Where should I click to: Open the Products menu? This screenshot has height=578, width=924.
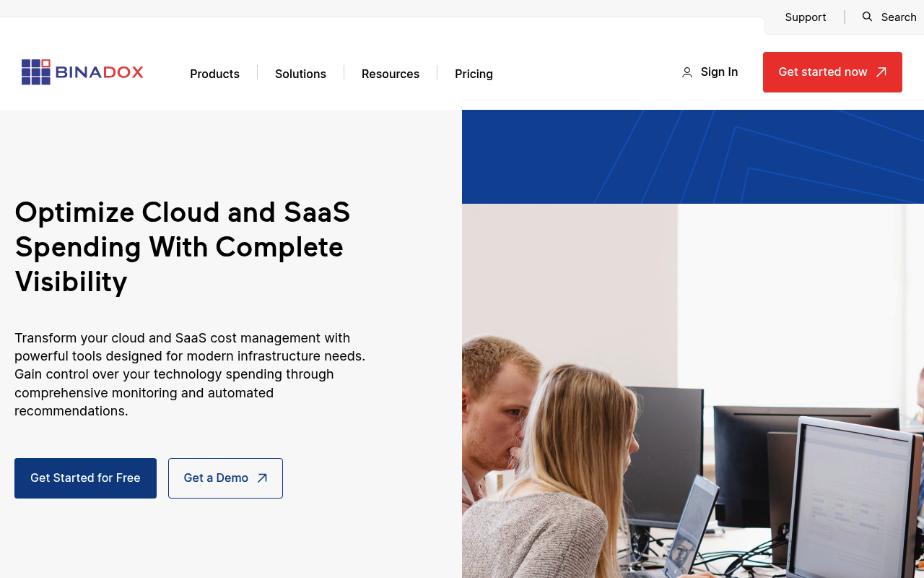coord(214,74)
